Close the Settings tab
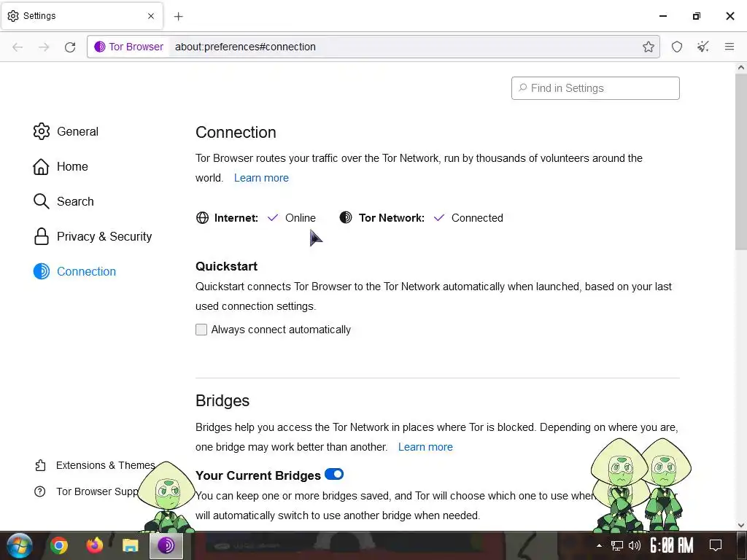This screenshot has height=560, width=747. (x=150, y=16)
